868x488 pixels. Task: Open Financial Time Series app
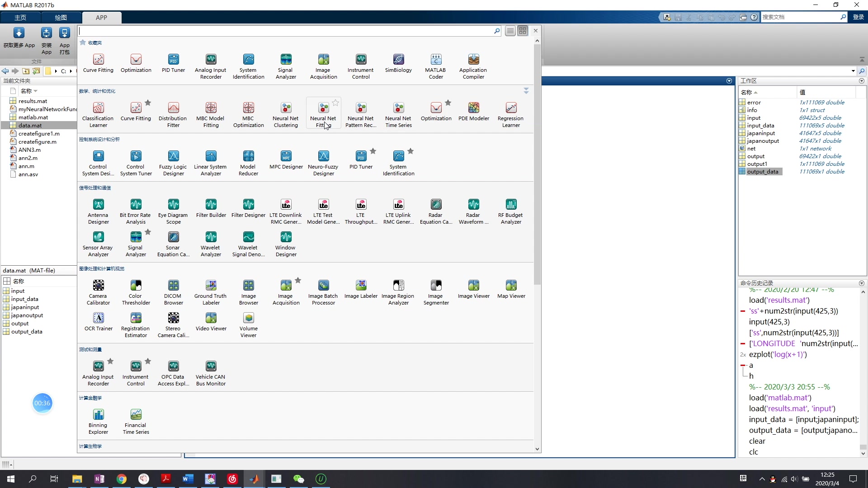136,421
